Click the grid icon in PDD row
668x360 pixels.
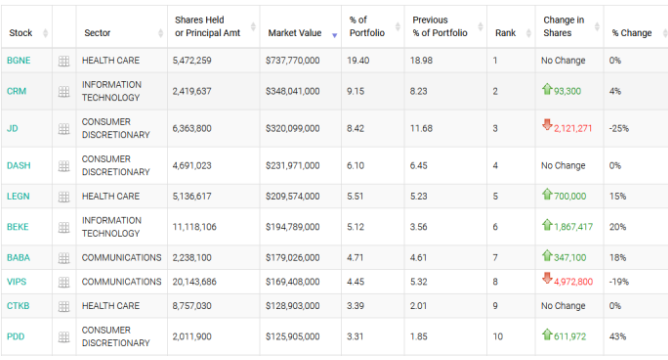click(64, 337)
